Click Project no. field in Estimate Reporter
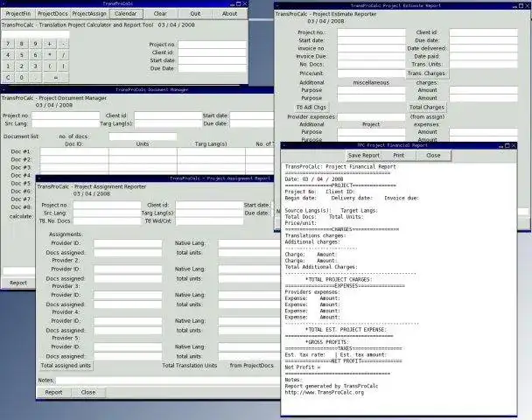This screenshot has width=532, height=420. tap(371, 32)
